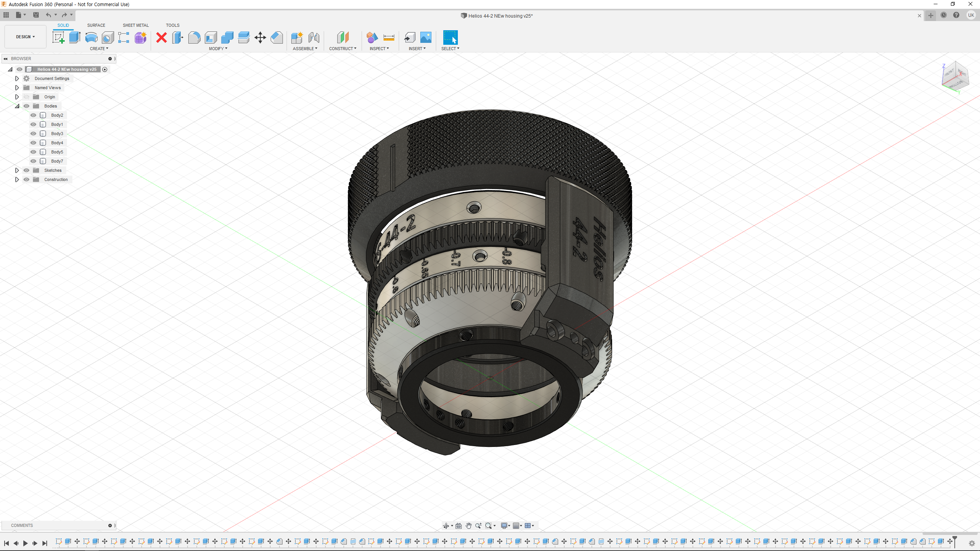Click the ViewCube in the corner

pos(955,77)
